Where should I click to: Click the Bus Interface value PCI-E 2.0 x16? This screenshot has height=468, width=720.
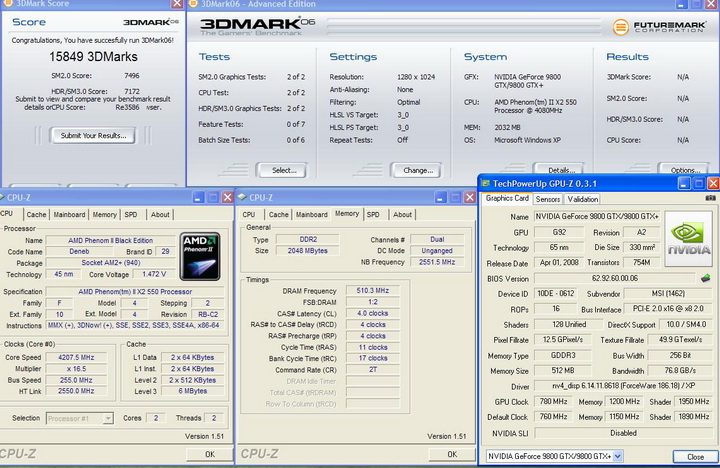(x=668, y=309)
